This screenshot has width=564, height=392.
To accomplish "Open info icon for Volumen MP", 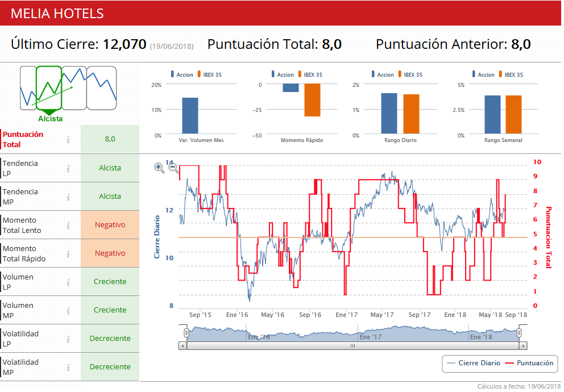I will (x=68, y=310).
